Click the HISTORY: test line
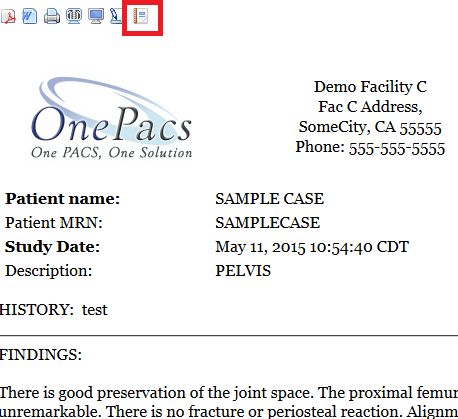Screen dimensions: 458x419 tap(53, 310)
